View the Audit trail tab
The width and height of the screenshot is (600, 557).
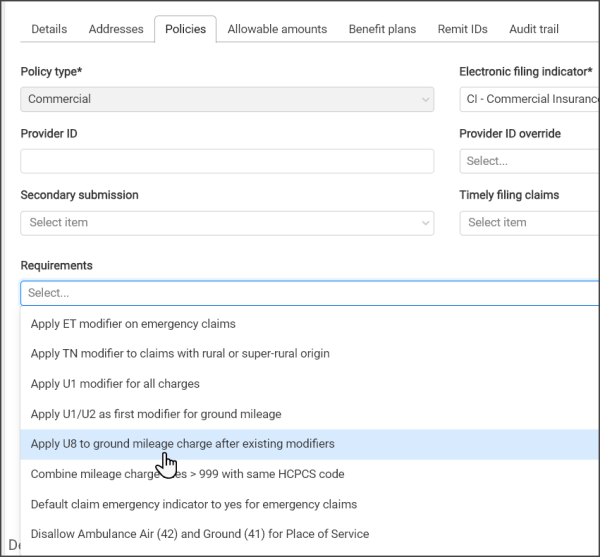coord(534,29)
